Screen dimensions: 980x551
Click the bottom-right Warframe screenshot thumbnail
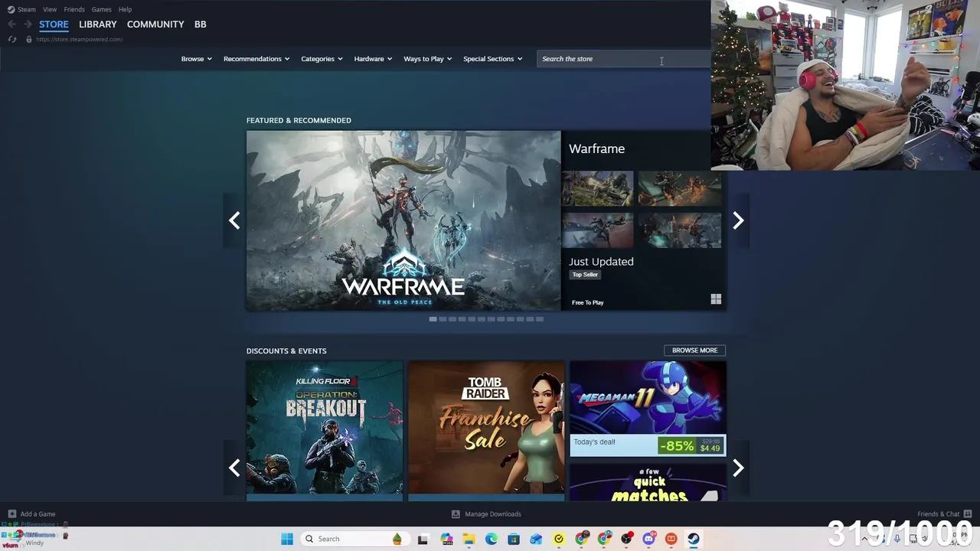[x=680, y=230]
